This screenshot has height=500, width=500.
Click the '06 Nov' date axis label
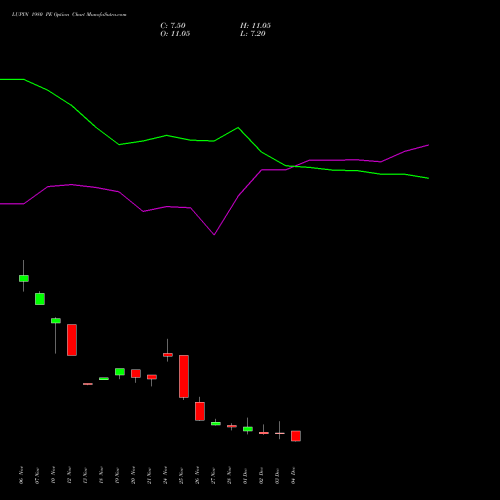coord(22,475)
